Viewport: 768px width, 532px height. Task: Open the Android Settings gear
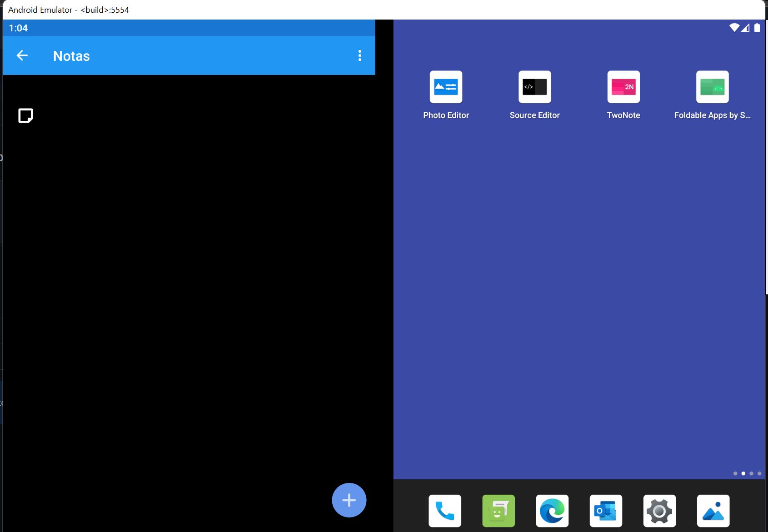point(659,511)
